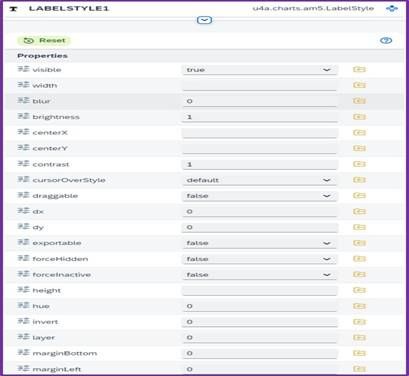Click the collapse chevron below the header
Viewport: 409px width, 376px height.
click(204, 20)
